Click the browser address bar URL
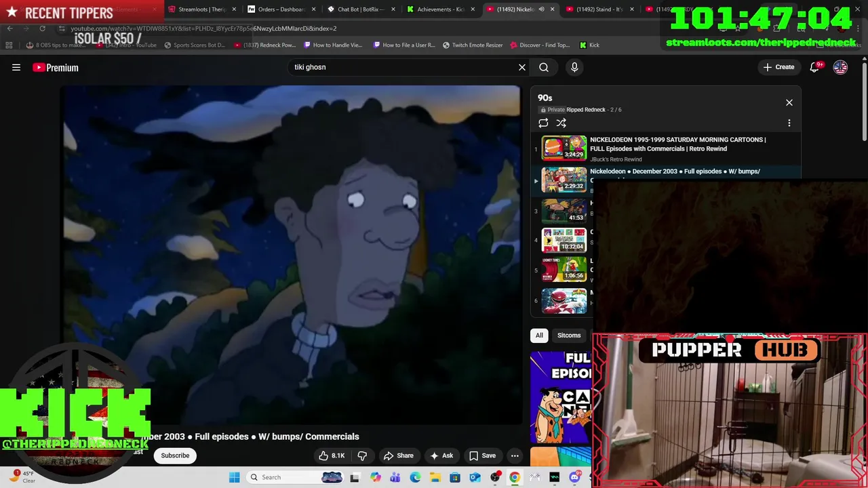Screen dimensions: 868x488 (203, 28)
